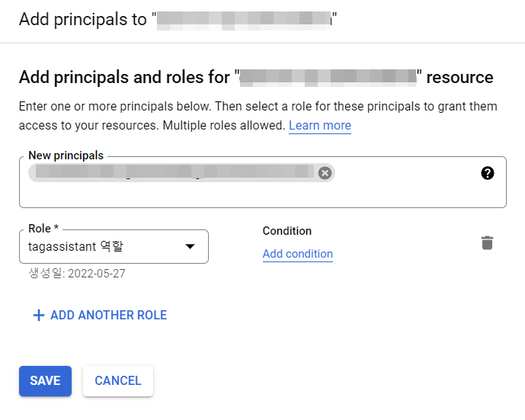Viewport: 525px width, 420px height.
Task: Focus the empty area of the New principals field
Action: pyautogui.click(x=259, y=195)
